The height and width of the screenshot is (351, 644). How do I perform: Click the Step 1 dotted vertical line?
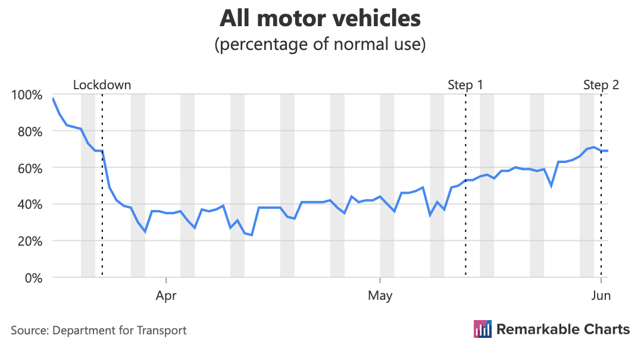[x=465, y=238]
